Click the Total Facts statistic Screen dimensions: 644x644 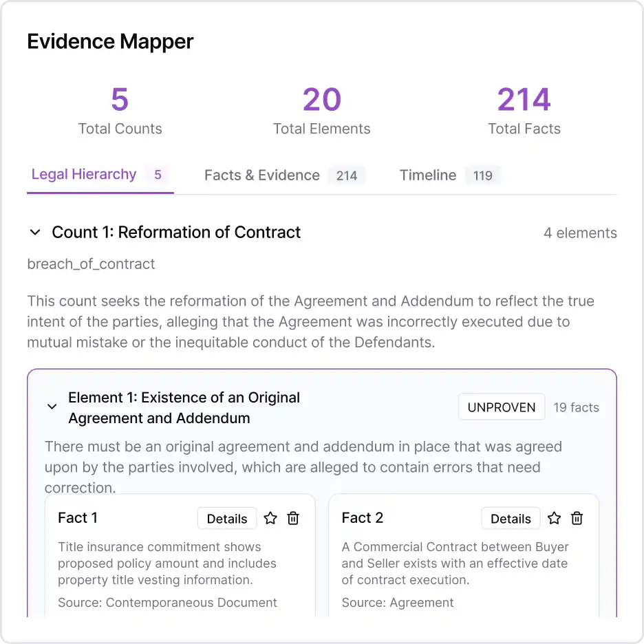click(524, 110)
